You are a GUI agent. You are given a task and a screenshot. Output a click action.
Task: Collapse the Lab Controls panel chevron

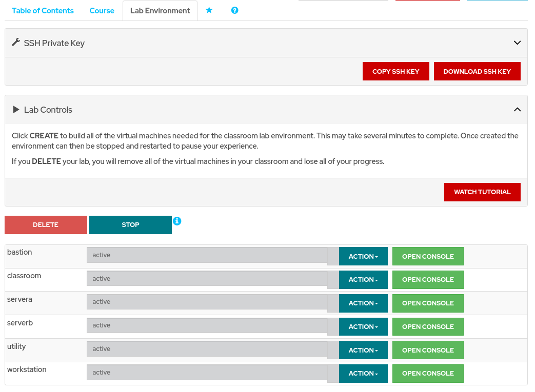[517, 109]
